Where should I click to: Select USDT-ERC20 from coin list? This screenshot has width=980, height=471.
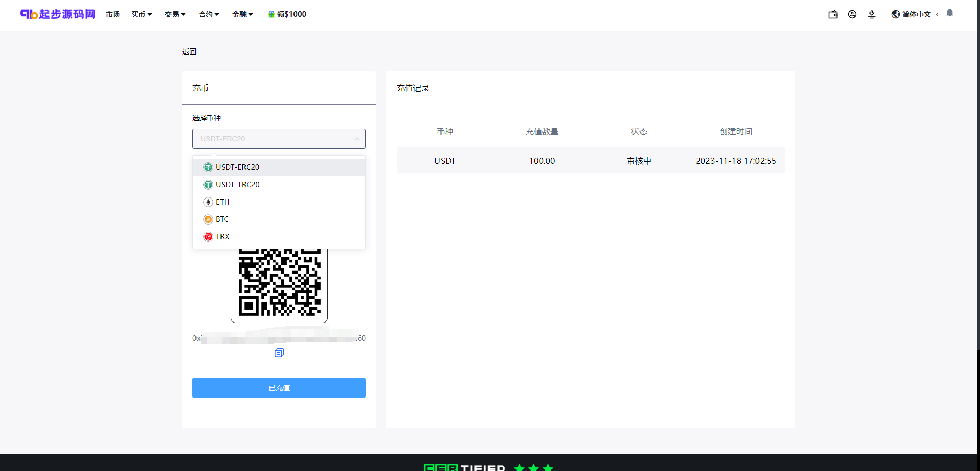(x=237, y=167)
